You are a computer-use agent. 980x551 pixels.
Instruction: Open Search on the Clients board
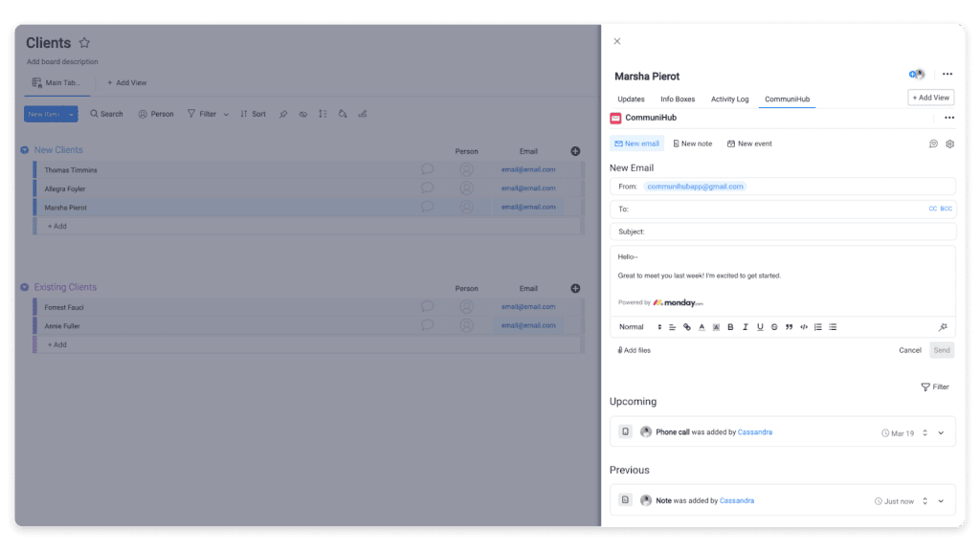106,114
